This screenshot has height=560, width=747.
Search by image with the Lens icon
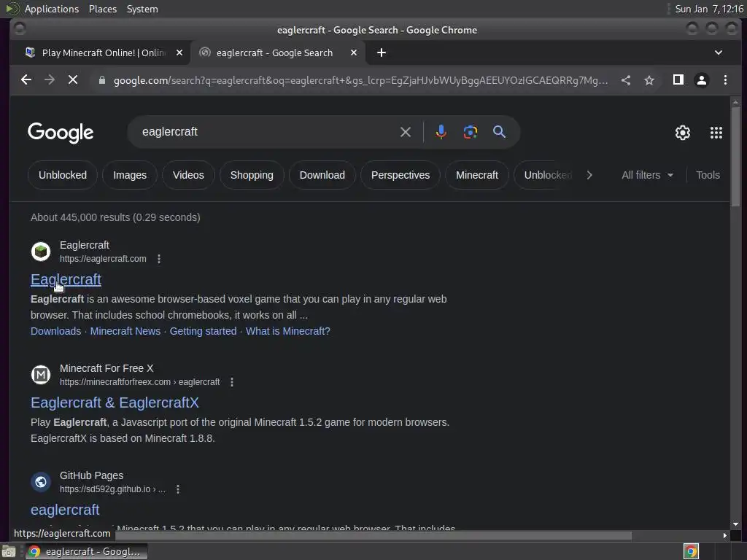(x=471, y=132)
